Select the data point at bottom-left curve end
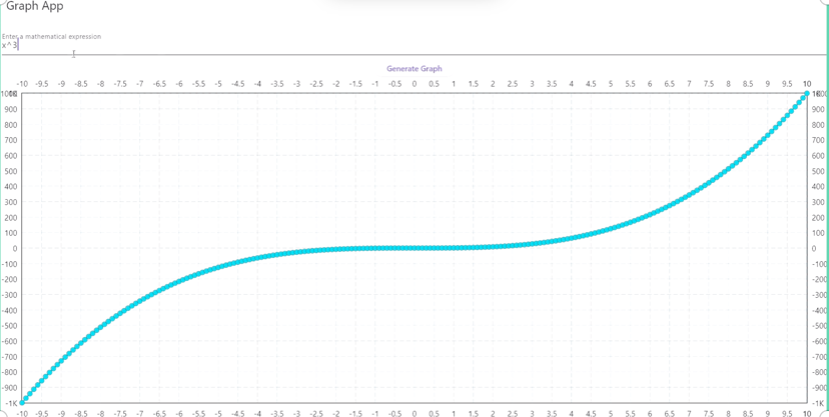 [23, 402]
